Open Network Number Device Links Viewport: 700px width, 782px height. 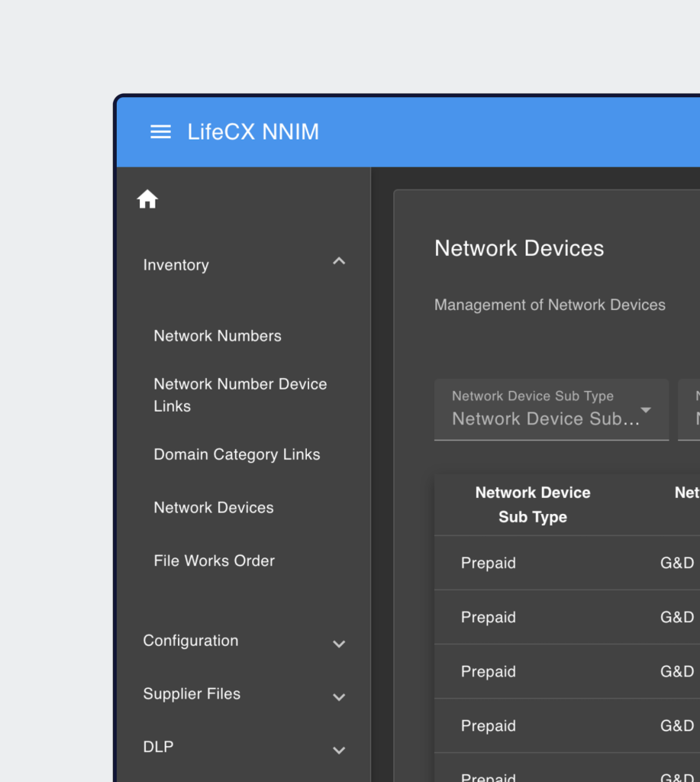[240, 395]
